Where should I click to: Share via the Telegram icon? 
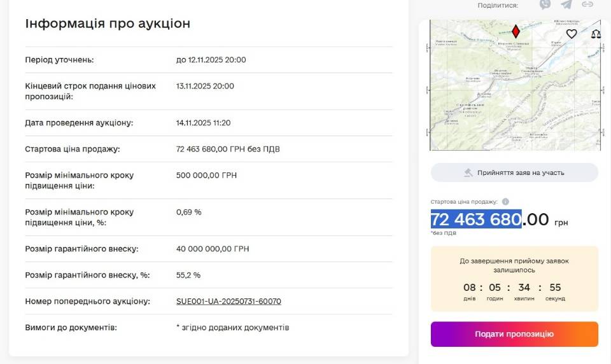pos(566,4)
